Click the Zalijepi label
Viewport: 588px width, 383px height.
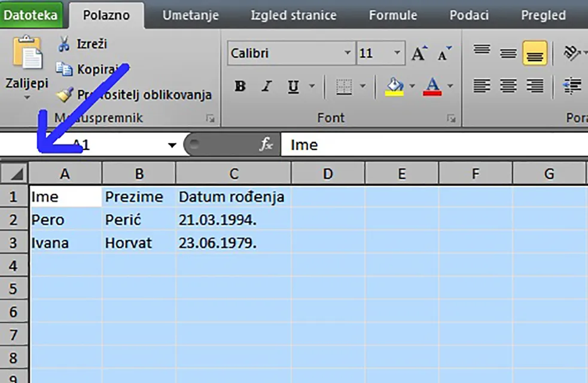27,83
